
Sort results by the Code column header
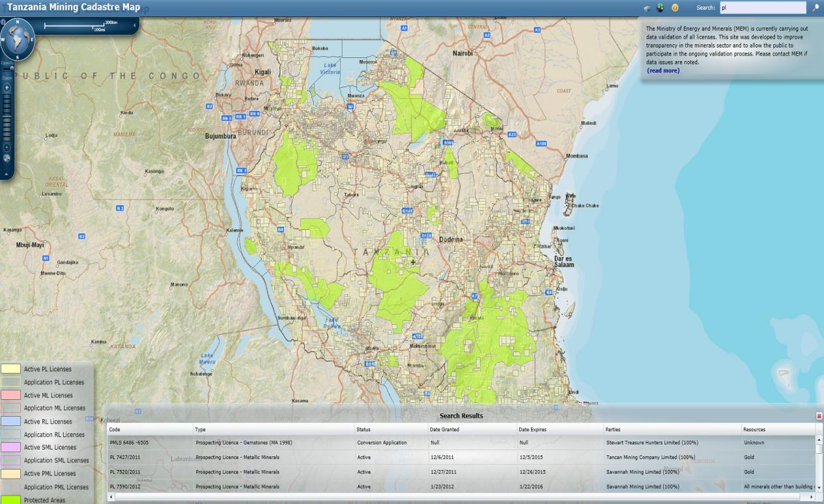pyautogui.click(x=150, y=429)
